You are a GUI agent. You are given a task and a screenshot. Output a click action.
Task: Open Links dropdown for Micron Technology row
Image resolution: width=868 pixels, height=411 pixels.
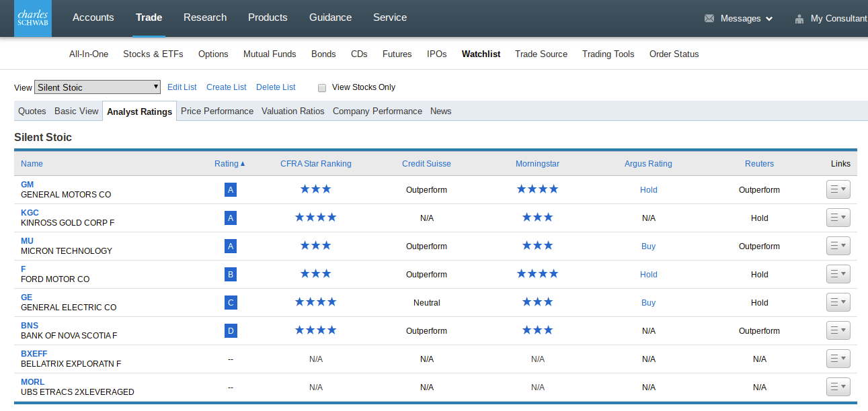[838, 246]
